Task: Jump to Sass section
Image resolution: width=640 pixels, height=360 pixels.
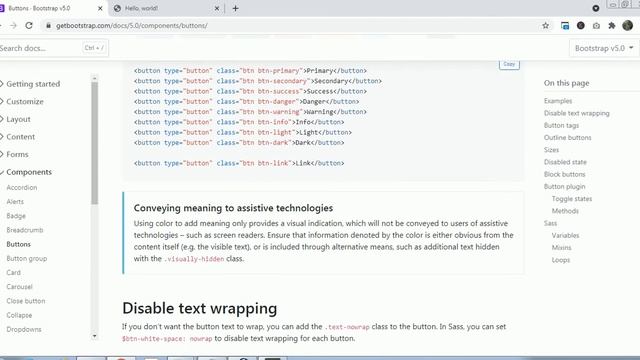Action: coord(550,223)
